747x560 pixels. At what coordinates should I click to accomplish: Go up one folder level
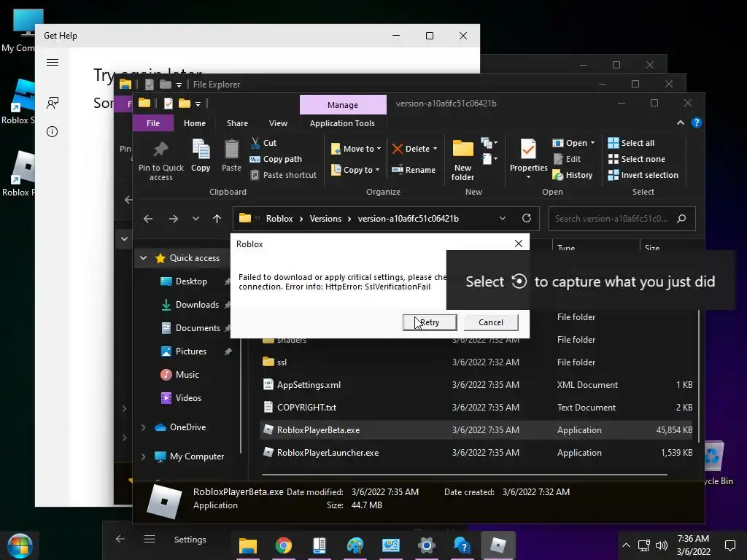pyautogui.click(x=217, y=219)
